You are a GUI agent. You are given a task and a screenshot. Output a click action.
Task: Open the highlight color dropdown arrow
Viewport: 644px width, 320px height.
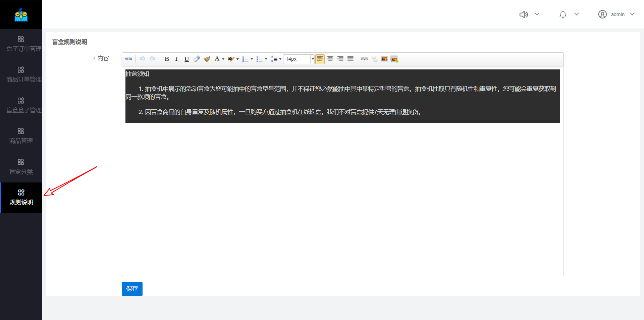tap(237, 59)
